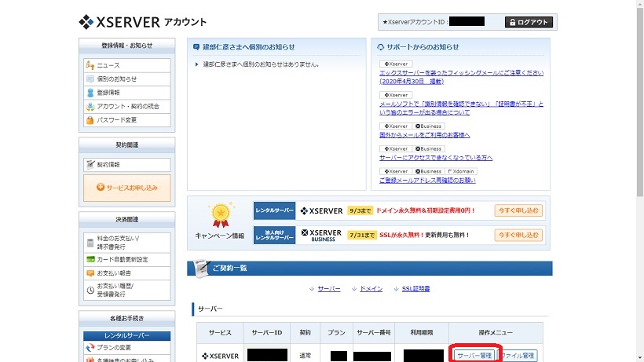Viewport: 644px width, 362px height.
Task: Click the 操作メニュー column header
Action: pos(496,333)
